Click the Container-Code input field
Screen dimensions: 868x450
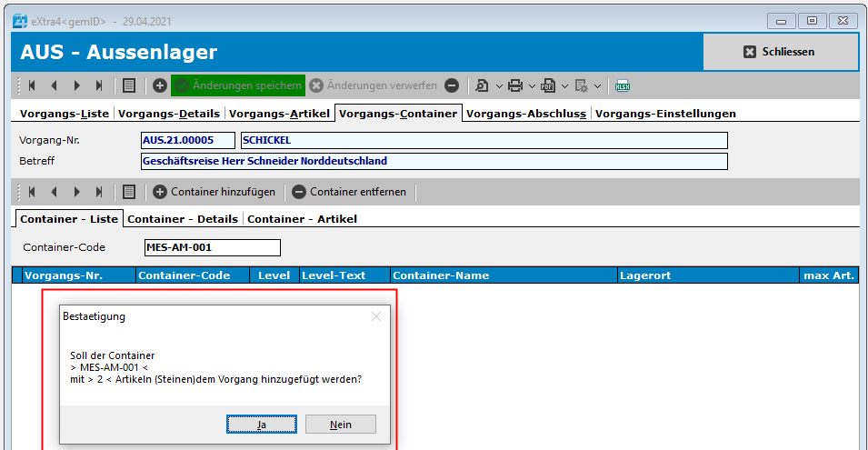coord(212,247)
